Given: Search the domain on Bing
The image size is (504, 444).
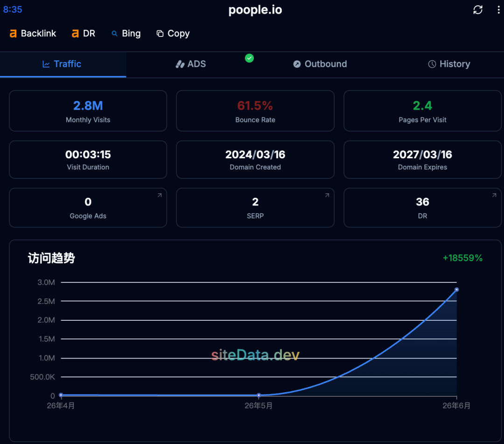Looking at the screenshot, I should pos(126,34).
